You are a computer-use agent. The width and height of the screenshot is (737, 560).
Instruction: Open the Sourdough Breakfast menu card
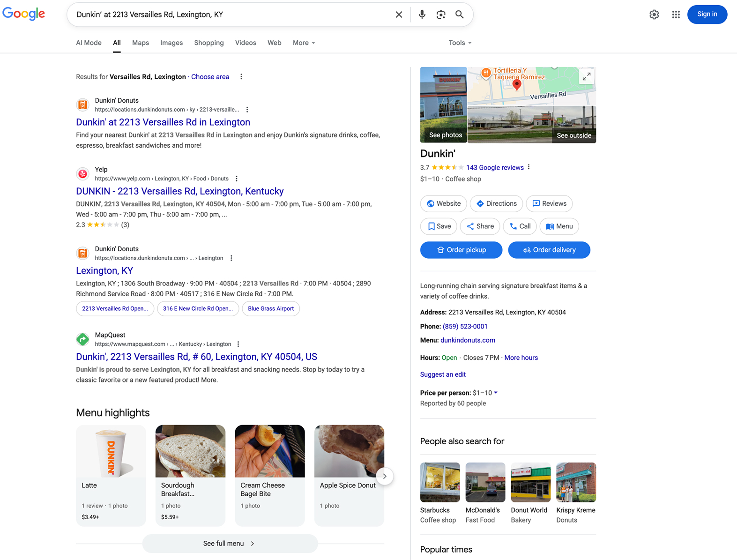[x=190, y=476]
